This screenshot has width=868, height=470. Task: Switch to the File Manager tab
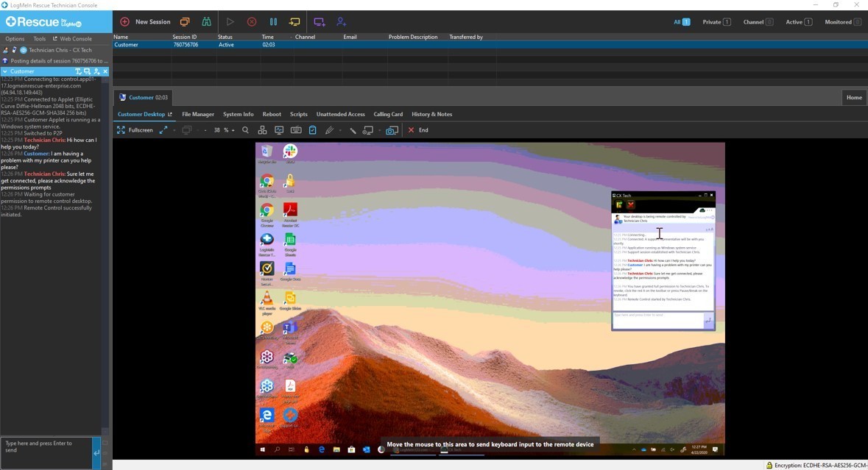tap(198, 114)
